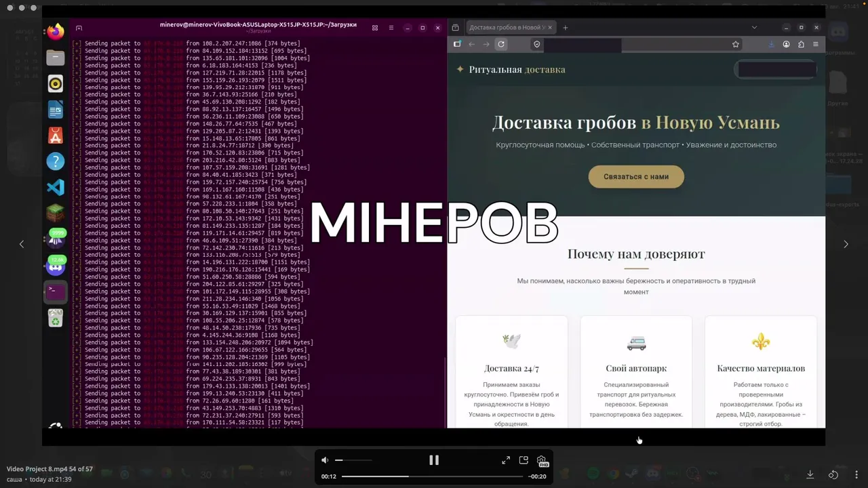Go back in the browser
Viewport: 868px width, 488px height.
pos(472,44)
